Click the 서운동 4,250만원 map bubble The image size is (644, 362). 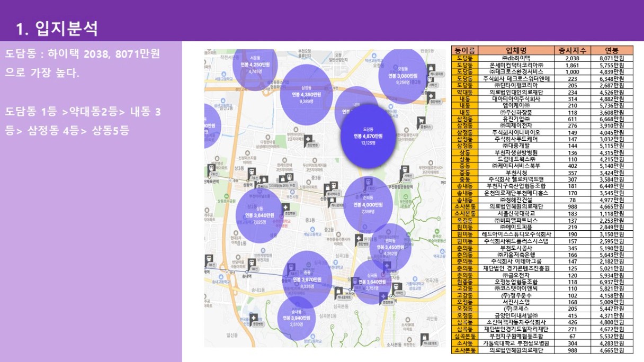point(255,65)
